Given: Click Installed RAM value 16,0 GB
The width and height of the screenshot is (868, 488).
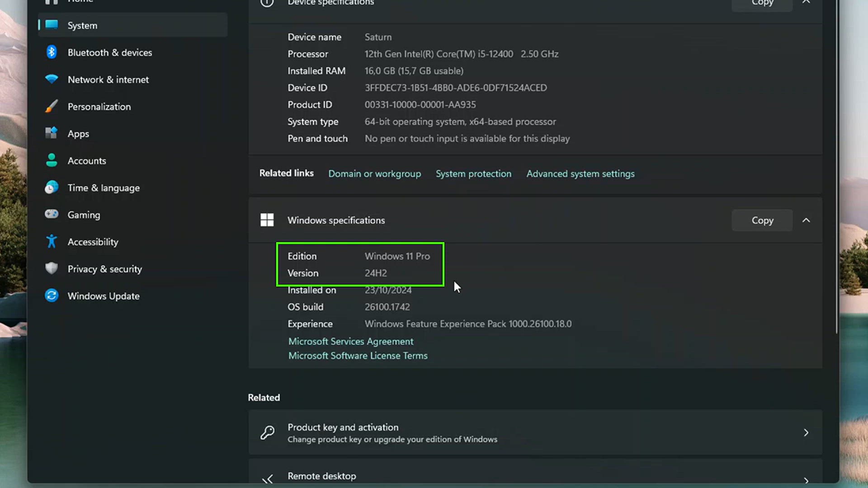Looking at the screenshot, I should (x=414, y=71).
